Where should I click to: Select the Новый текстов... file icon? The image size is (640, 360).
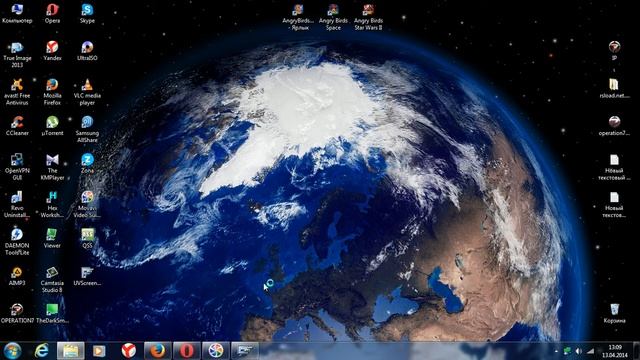coord(614,204)
